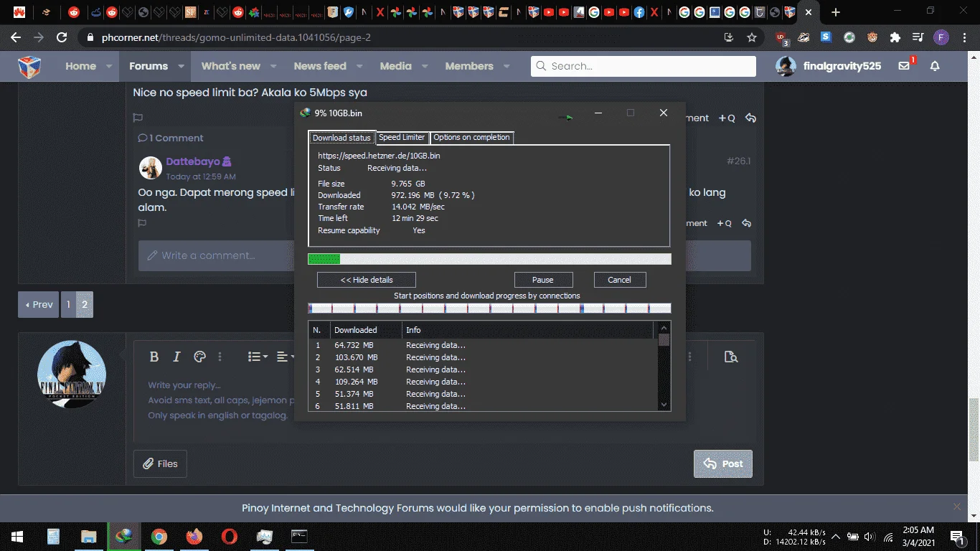Go to the Prev page of thread
Image resolution: width=980 pixels, height=551 pixels.
(39, 304)
